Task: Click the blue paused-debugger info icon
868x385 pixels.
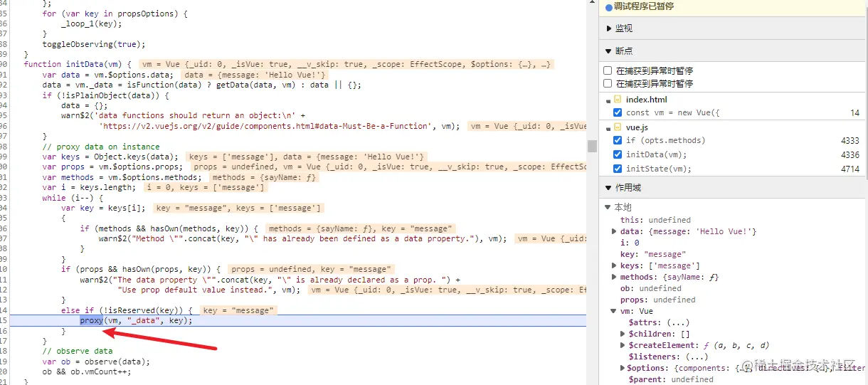Action: (609, 6)
